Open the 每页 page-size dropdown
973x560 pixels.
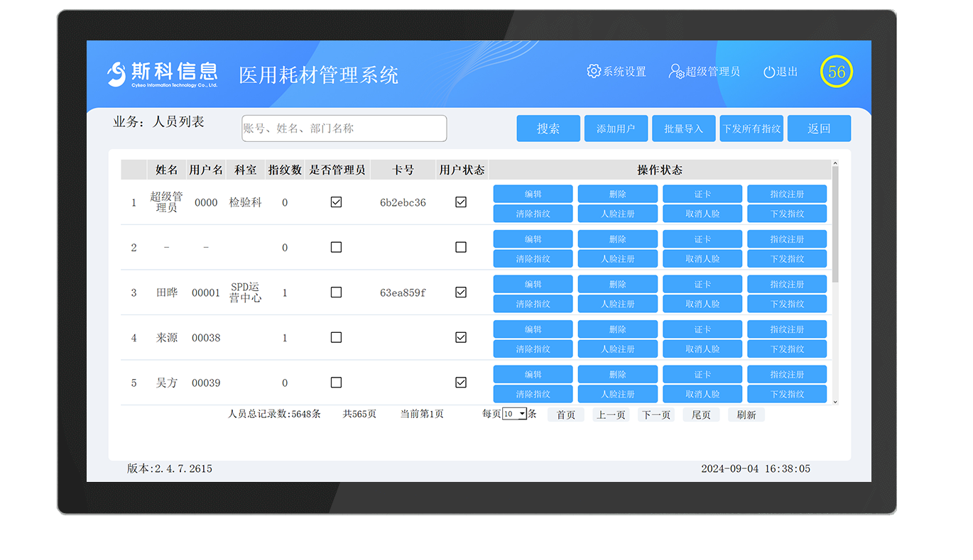point(513,413)
